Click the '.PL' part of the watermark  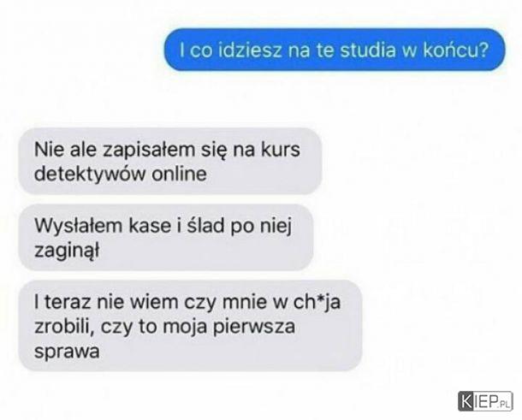coord(504,405)
